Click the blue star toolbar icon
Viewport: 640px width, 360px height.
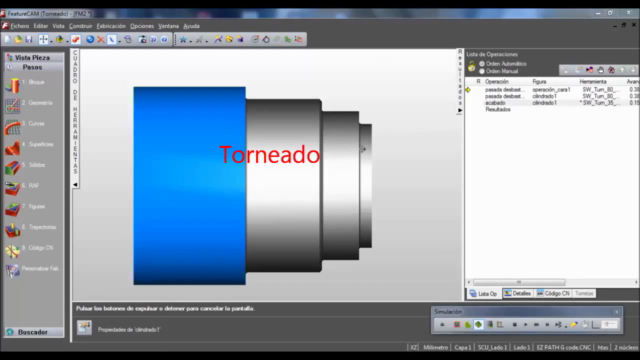tap(183, 40)
